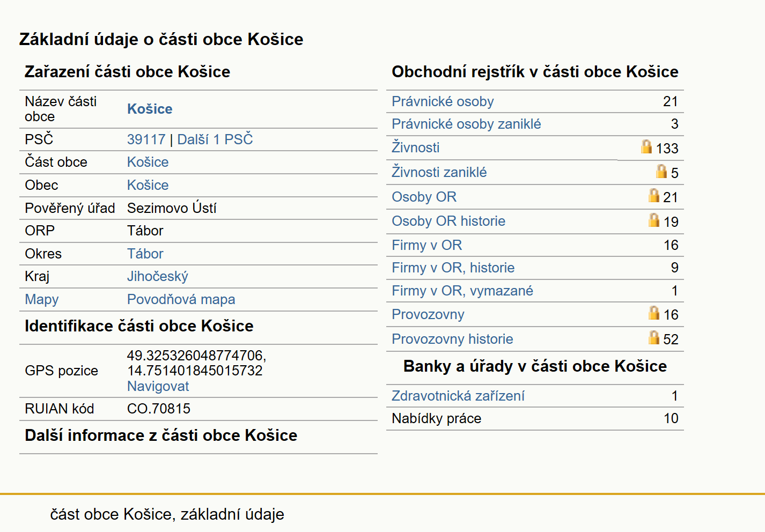The width and height of the screenshot is (765, 532).
Task: Open Firmy v OR, historie
Action: [453, 268]
